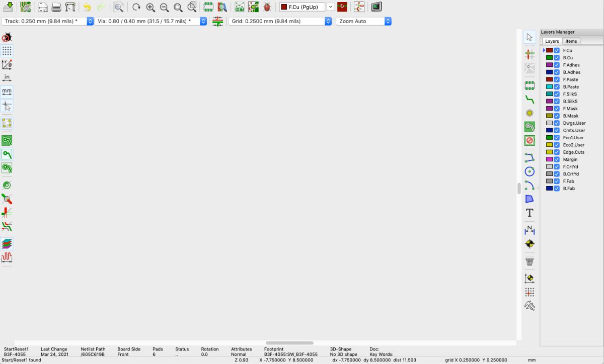Select the Delete items trash tool
Viewport: 604px width, 364px height.
point(530,261)
